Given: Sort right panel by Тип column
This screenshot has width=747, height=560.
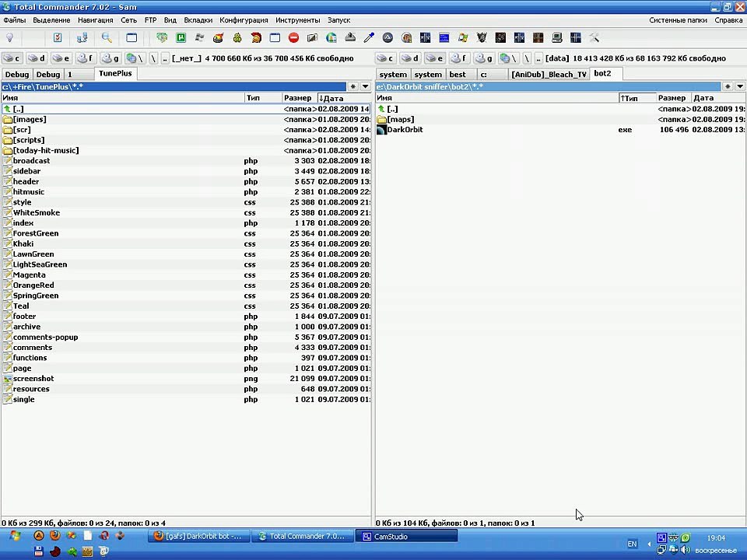Looking at the screenshot, I should click(x=637, y=98).
